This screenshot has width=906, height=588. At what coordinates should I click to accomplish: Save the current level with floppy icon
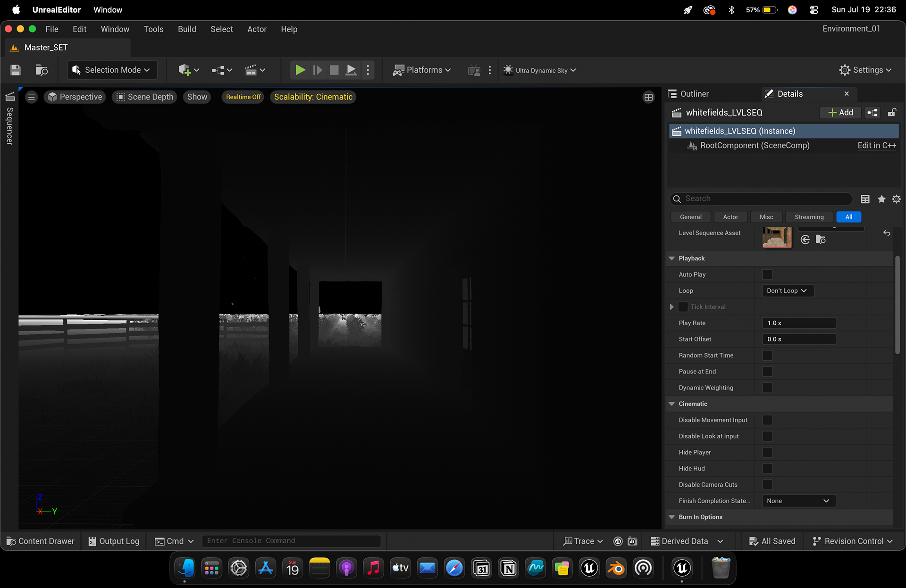(16, 70)
